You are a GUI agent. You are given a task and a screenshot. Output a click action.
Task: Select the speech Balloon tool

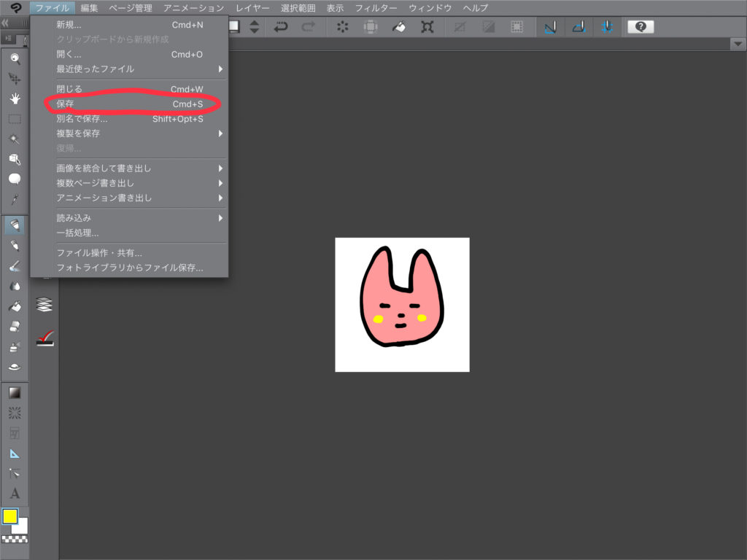tap(15, 179)
